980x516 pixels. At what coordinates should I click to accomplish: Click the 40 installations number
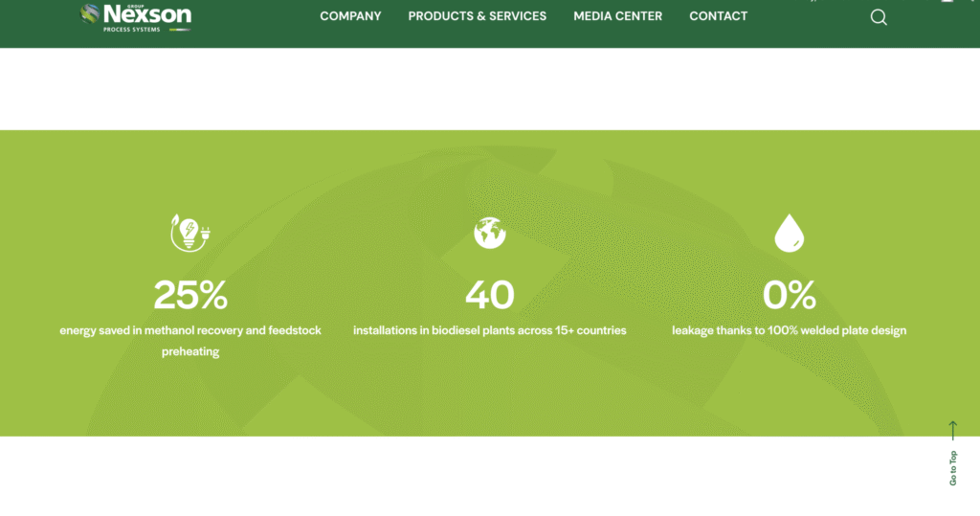coord(489,295)
